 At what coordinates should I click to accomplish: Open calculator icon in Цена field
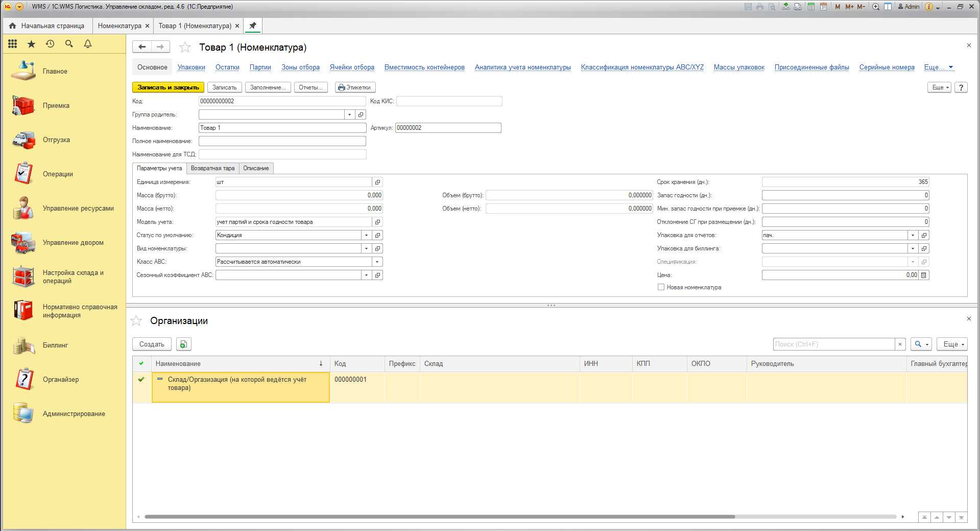pos(924,275)
